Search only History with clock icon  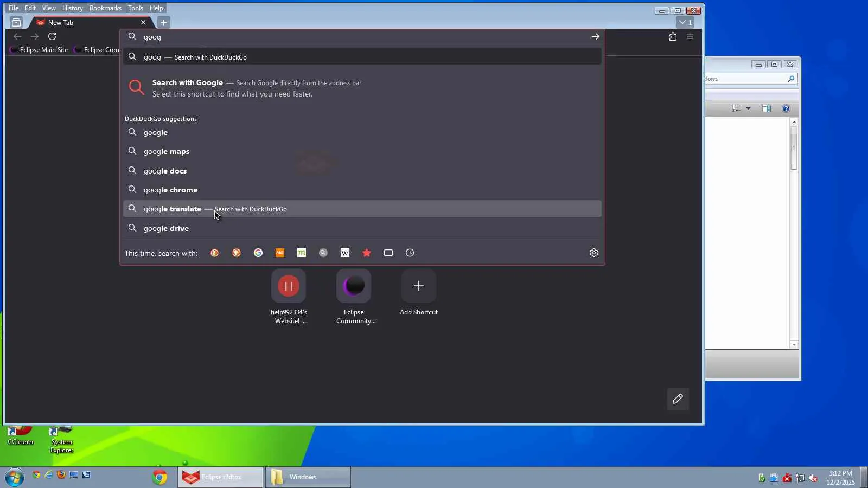point(410,253)
